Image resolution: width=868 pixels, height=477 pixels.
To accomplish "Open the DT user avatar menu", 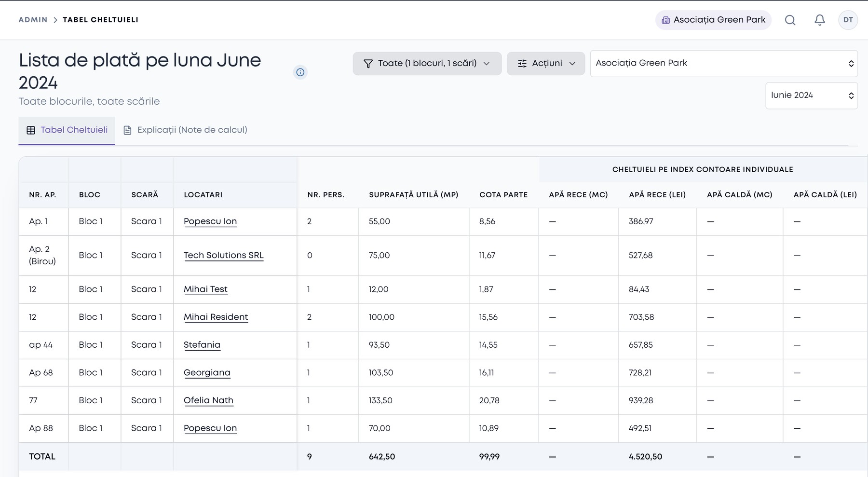I will pos(848,20).
